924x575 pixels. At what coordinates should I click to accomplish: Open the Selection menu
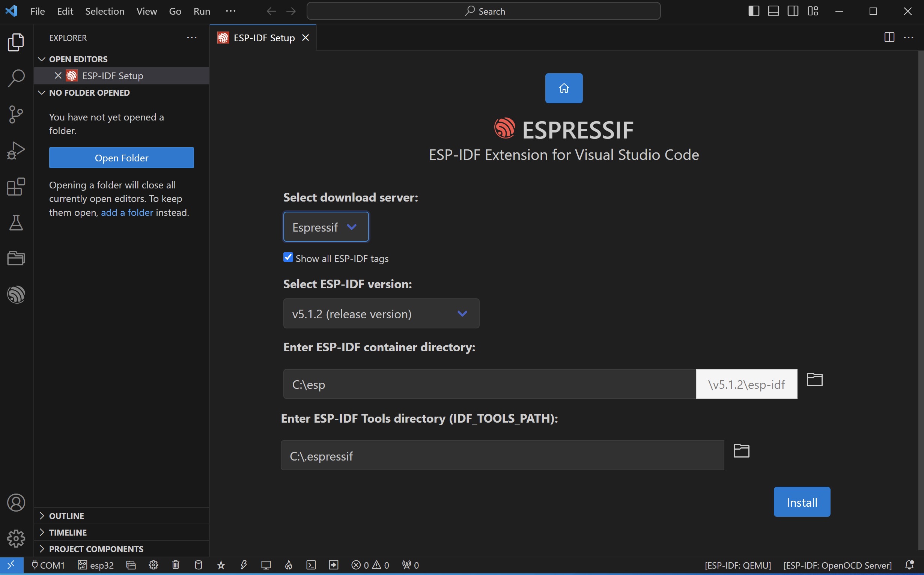click(x=105, y=11)
